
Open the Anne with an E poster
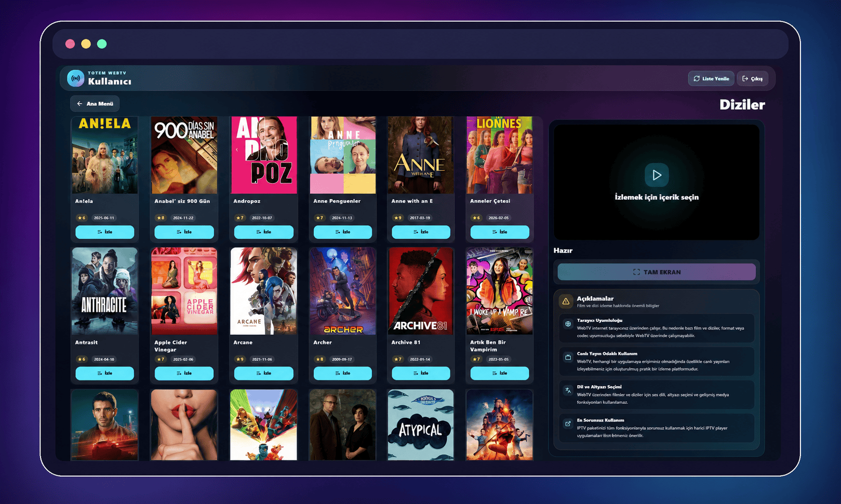click(421, 155)
